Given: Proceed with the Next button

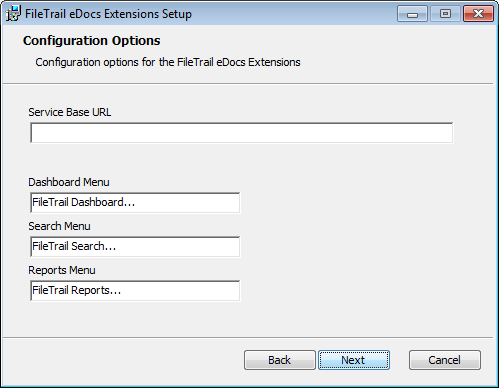Looking at the screenshot, I should point(354,360).
